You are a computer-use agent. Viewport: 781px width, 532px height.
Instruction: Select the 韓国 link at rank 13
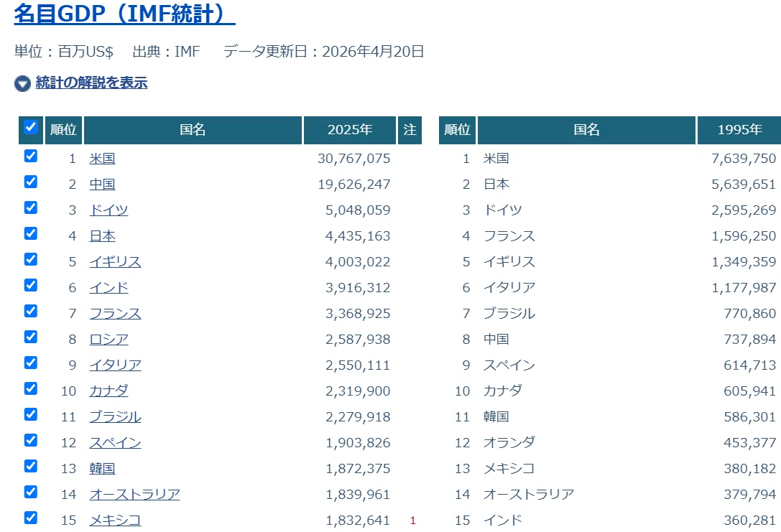point(103,468)
